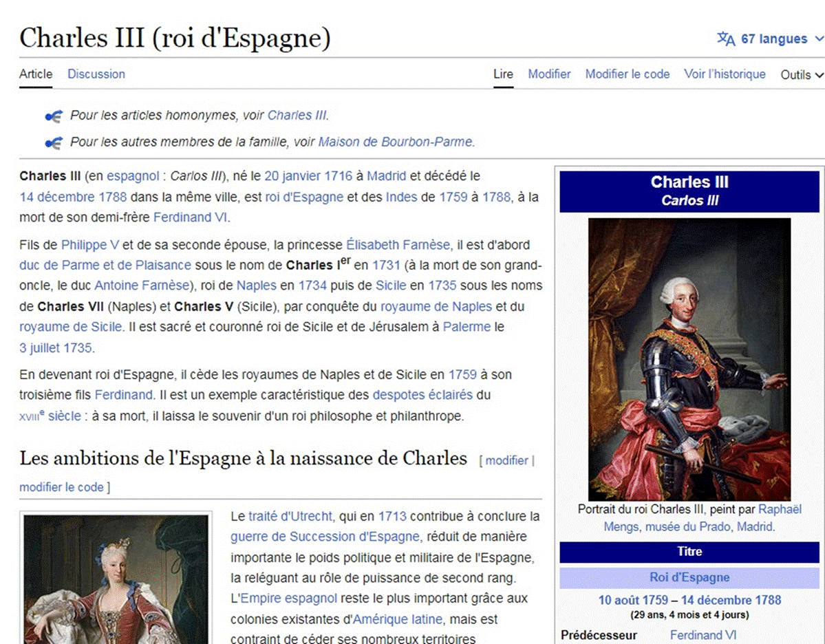
Task: Click the Madrid link in the portrait caption
Action: coord(755,526)
